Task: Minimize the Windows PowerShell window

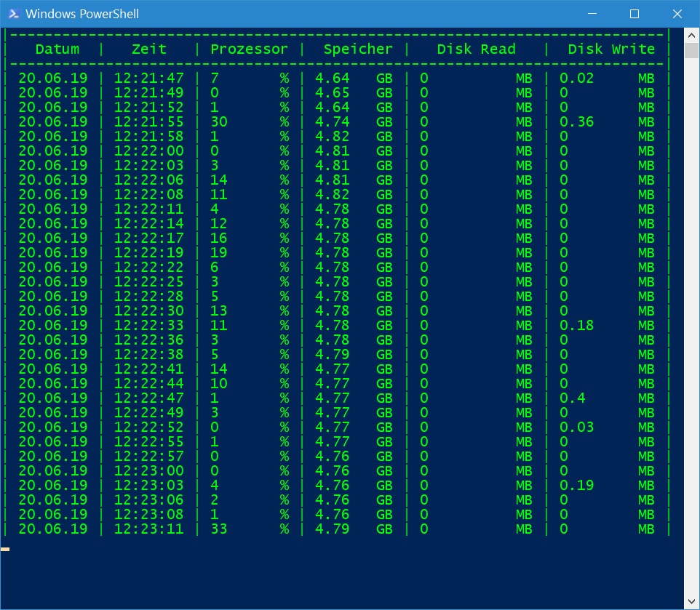Action: coord(592,14)
